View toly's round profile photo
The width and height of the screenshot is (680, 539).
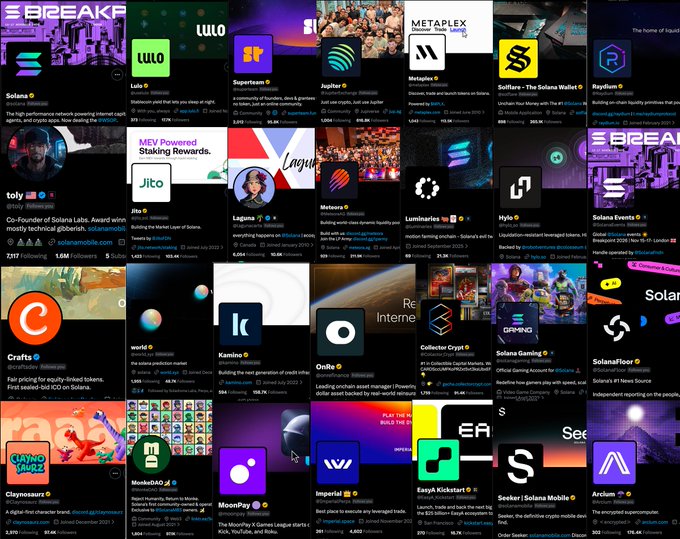[x=37, y=153]
